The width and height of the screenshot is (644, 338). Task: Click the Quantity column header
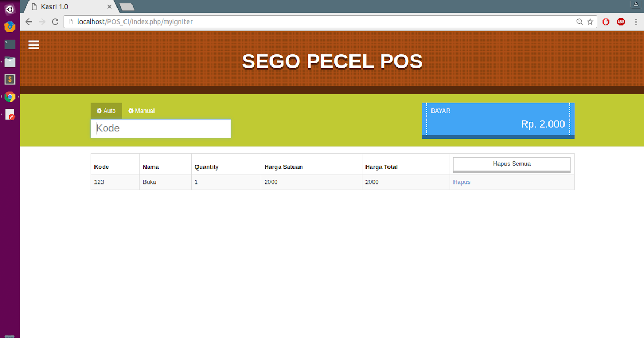pyautogui.click(x=207, y=167)
